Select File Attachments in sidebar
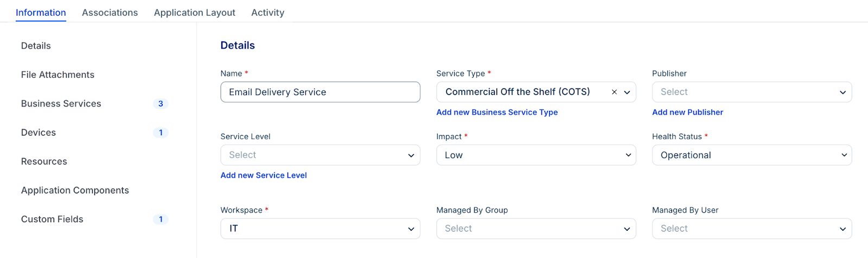868x258 pixels. pyautogui.click(x=58, y=75)
